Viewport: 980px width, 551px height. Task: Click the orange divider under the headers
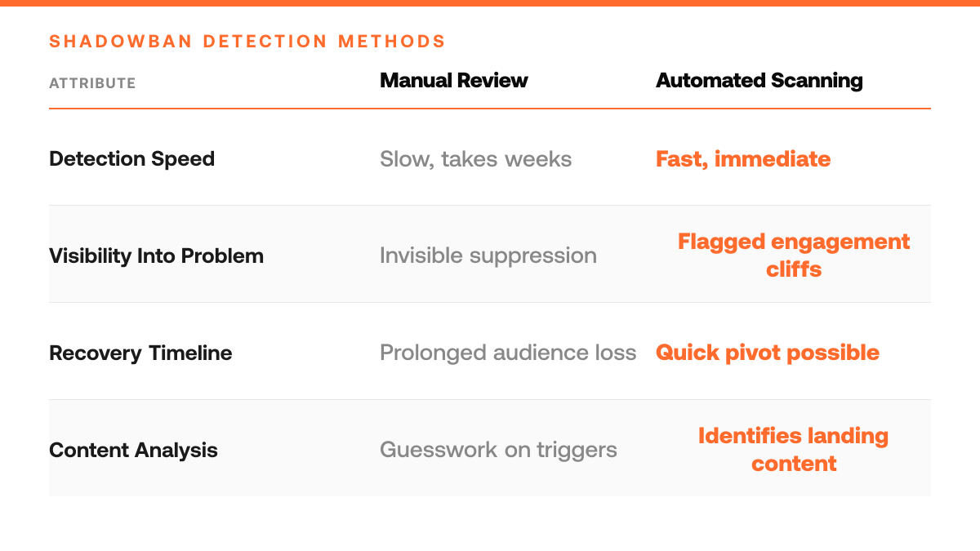pyautogui.click(x=490, y=109)
